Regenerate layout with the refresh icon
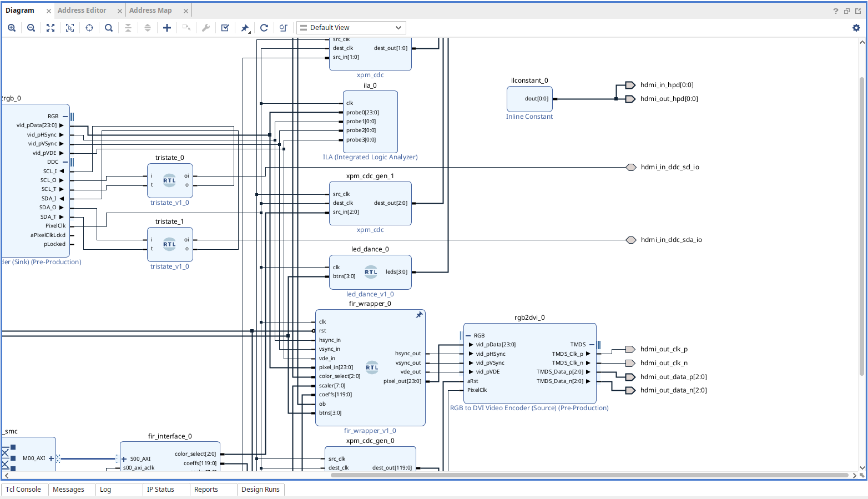Viewport: 868px width, 499px height. pos(264,28)
